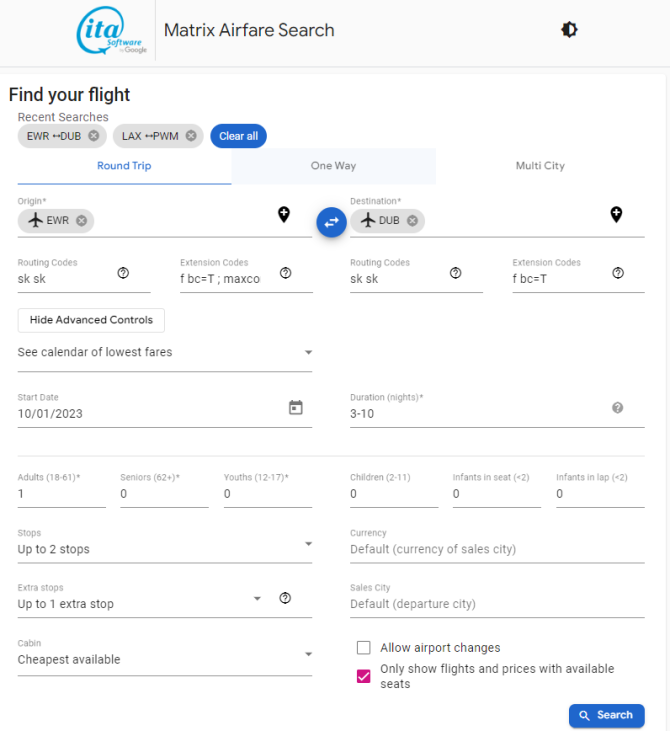Viewport: 670px width, 731px height.
Task: Delete the LAX-PWM recent search
Action: 191,136
